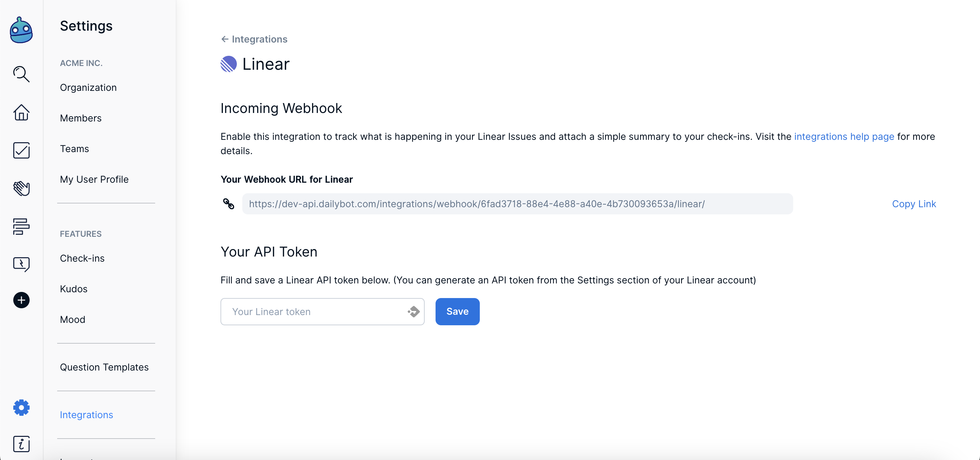
Task: Click the ACME INC. section label
Action: click(x=81, y=63)
